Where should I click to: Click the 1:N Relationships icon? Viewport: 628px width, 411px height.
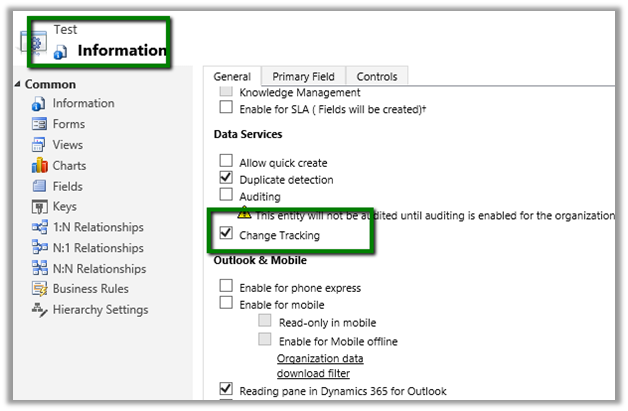pos(39,228)
